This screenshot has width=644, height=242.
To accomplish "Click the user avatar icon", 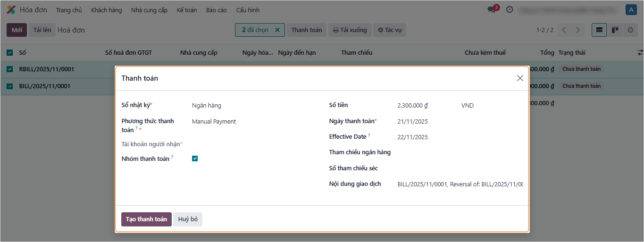I will coord(631,9).
